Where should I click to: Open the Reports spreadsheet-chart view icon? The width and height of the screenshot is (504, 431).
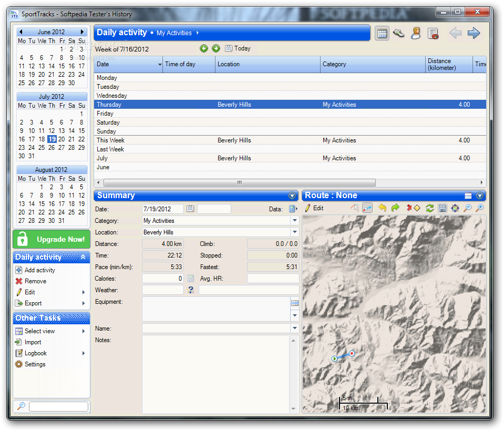point(433,34)
